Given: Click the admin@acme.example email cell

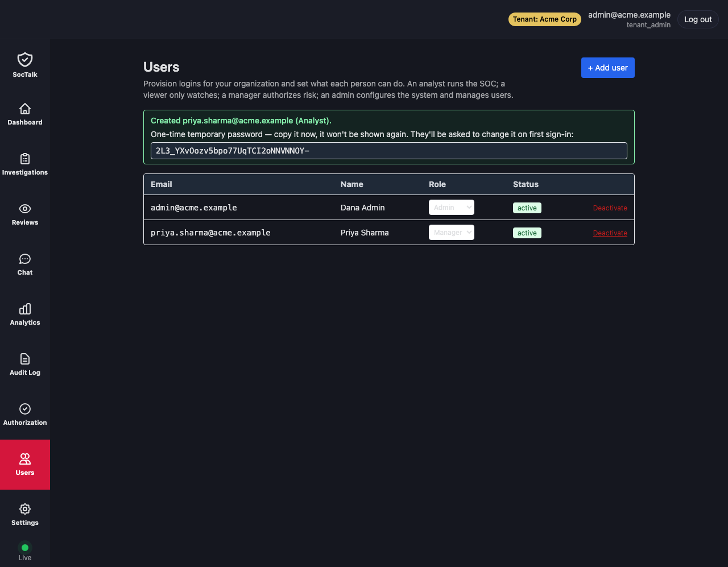Looking at the screenshot, I should point(194,208).
